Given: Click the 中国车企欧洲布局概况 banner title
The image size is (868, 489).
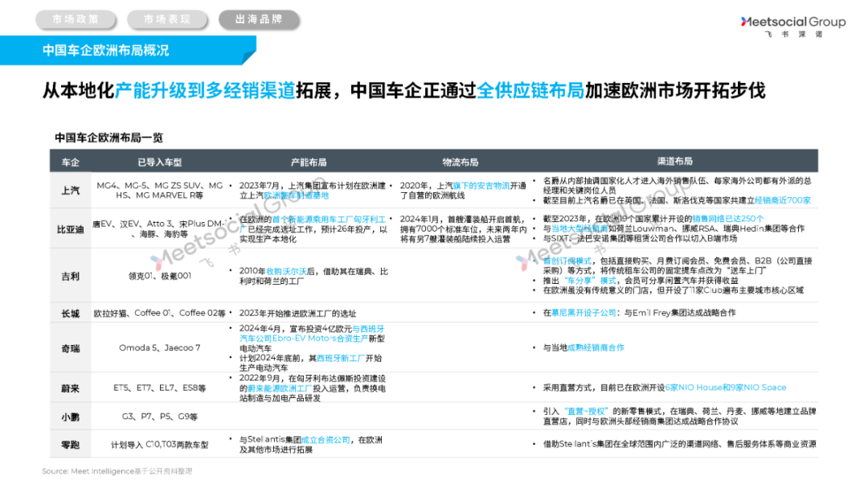Looking at the screenshot, I should (x=106, y=51).
